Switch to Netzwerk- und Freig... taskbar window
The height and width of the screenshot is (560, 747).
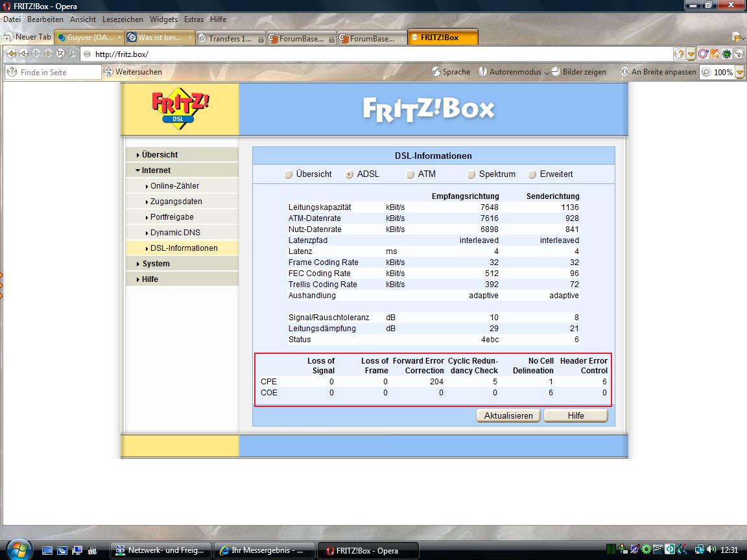[160, 550]
